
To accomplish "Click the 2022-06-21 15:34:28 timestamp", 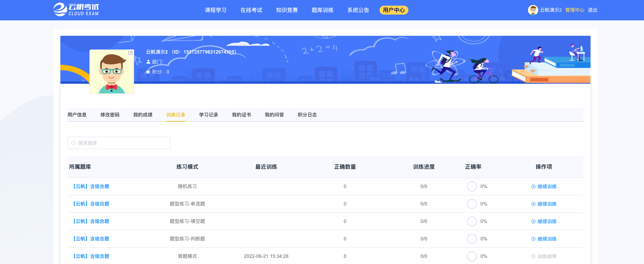I will [266, 256].
